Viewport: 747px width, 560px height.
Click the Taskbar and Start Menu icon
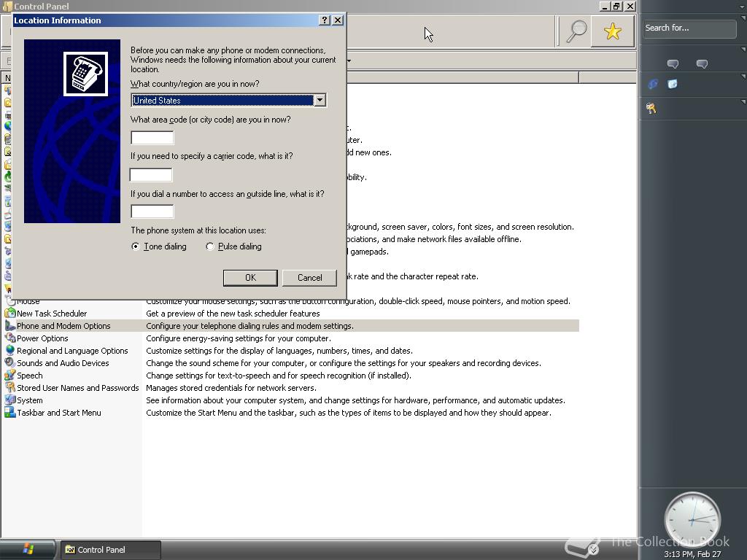point(10,413)
